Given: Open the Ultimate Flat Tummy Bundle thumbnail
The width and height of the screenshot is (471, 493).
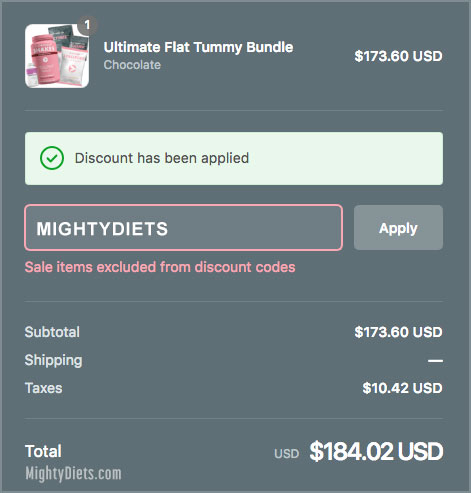Looking at the screenshot, I should point(57,56).
